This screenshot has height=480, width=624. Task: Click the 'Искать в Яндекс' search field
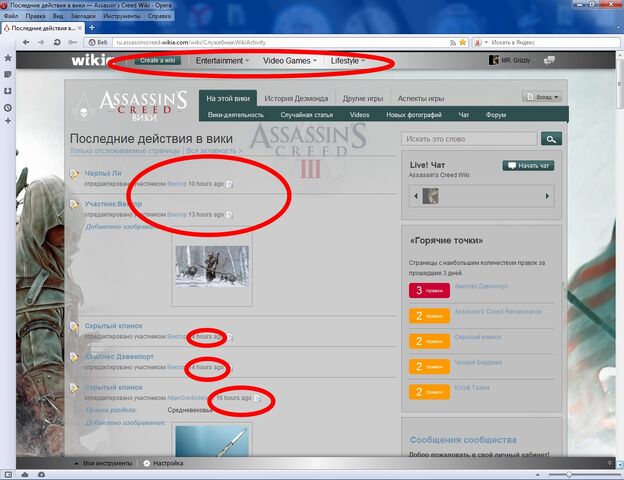tap(553, 43)
